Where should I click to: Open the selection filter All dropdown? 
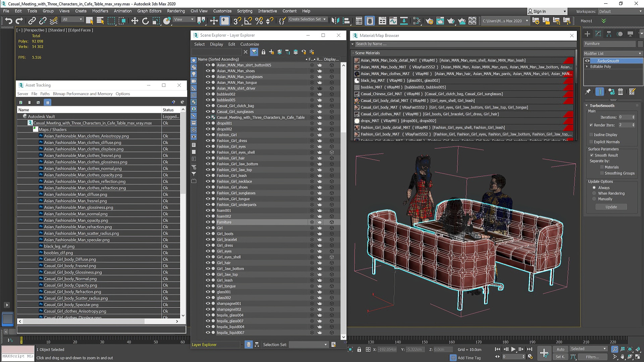[72, 19]
